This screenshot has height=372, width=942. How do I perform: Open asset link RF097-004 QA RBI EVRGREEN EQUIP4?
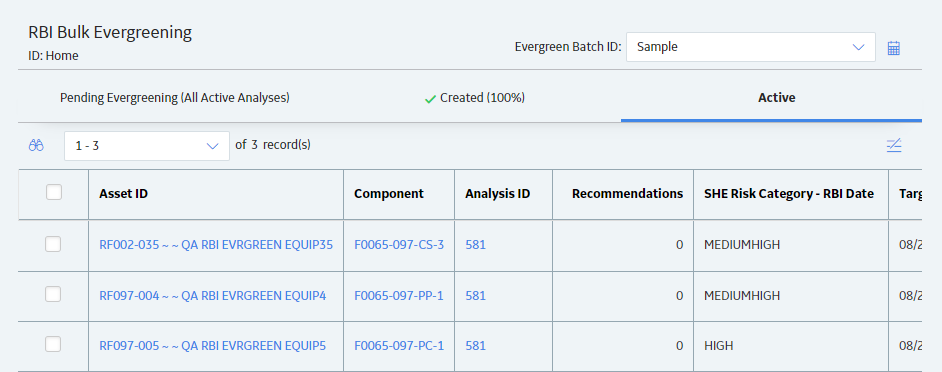[213, 296]
